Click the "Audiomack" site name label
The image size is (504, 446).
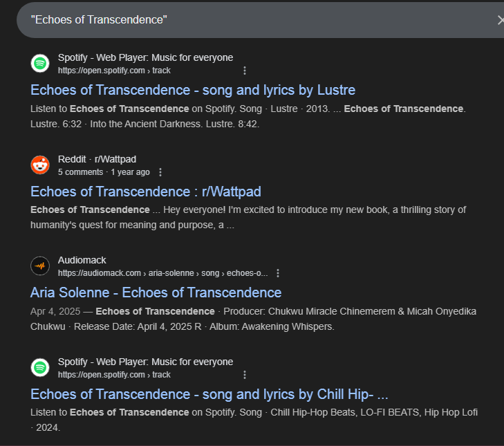tap(82, 260)
